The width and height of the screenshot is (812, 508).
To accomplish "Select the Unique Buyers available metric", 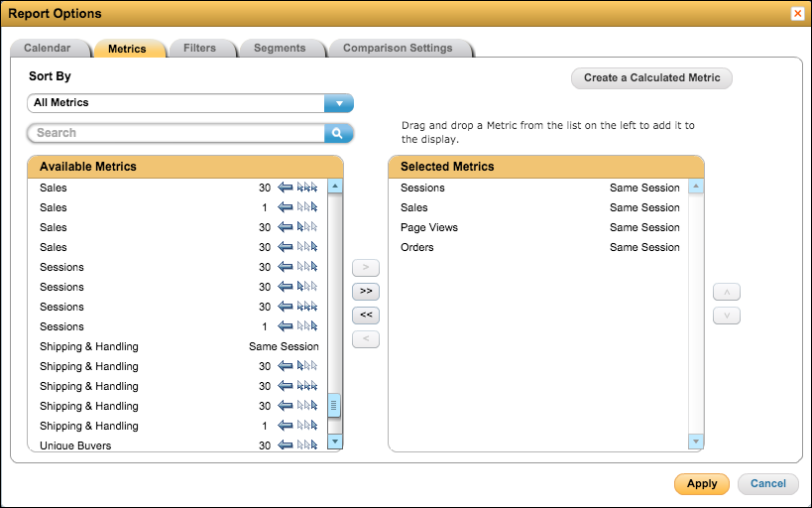I will pos(178,444).
